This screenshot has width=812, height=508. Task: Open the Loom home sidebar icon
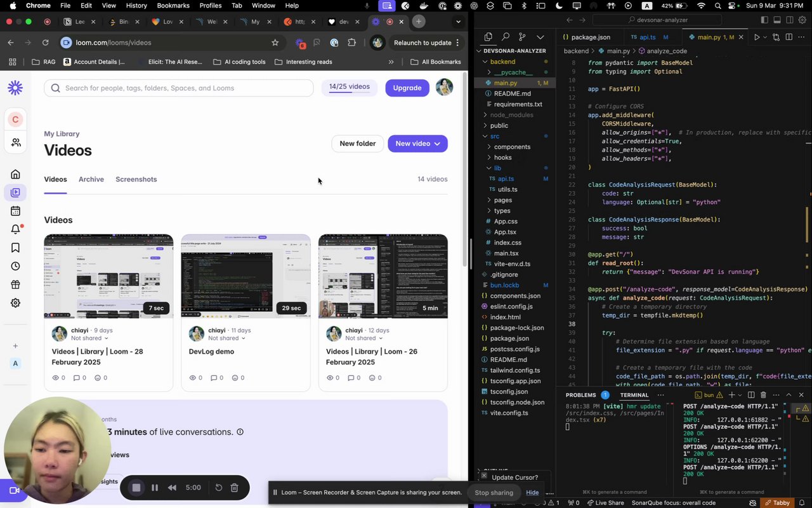(x=16, y=175)
